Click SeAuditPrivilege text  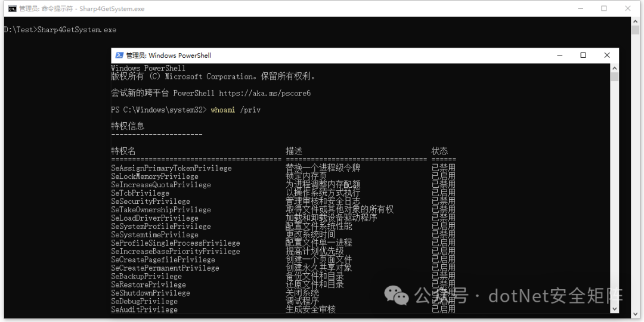[144, 309]
